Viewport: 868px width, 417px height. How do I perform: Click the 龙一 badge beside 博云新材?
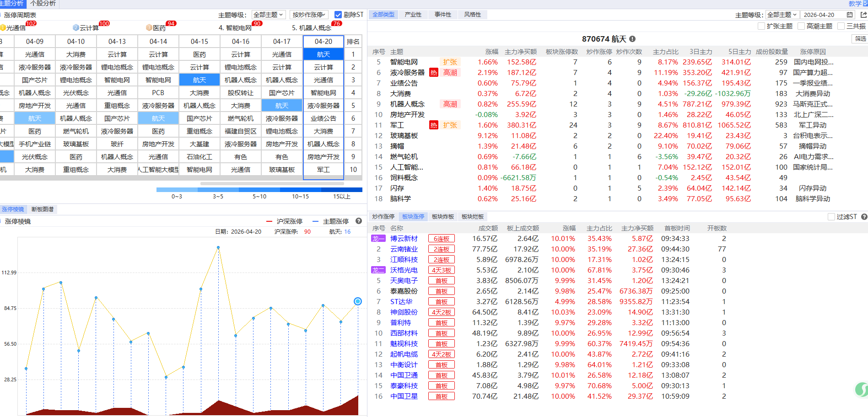click(378, 239)
